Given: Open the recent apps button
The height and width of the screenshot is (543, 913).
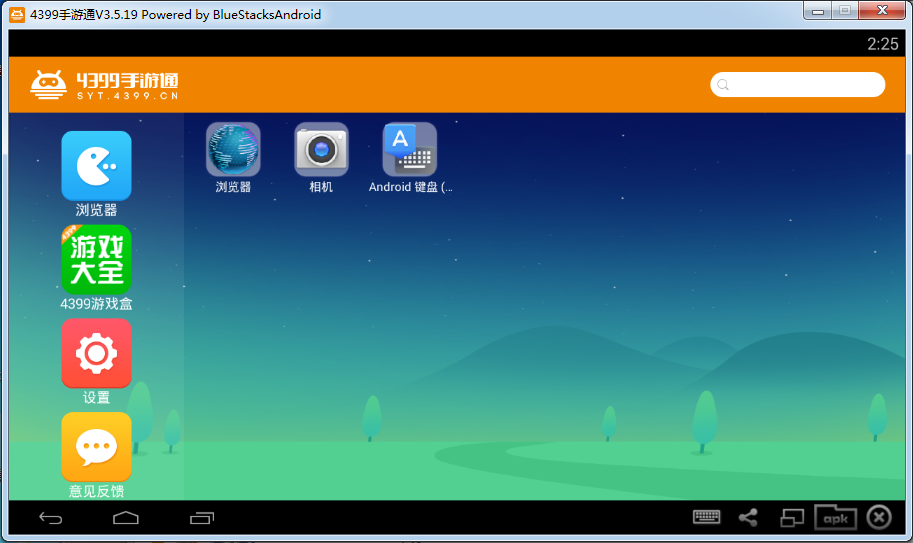Looking at the screenshot, I should (x=202, y=518).
